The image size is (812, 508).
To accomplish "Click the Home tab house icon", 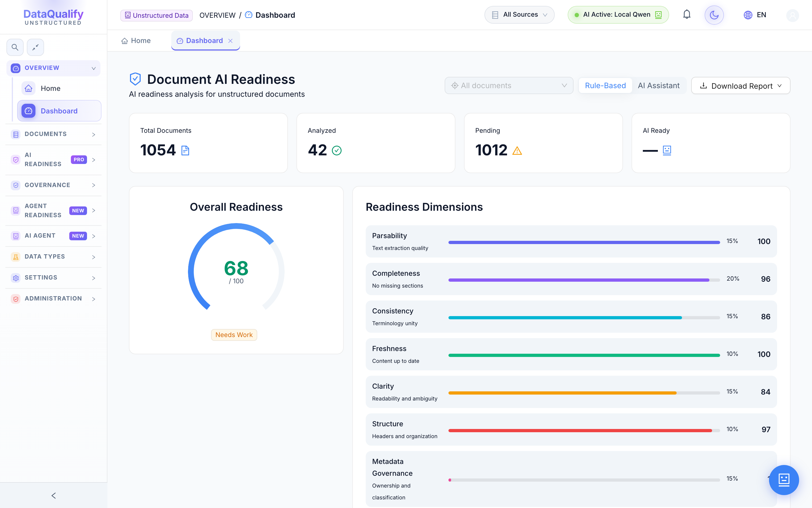I will (125, 41).
